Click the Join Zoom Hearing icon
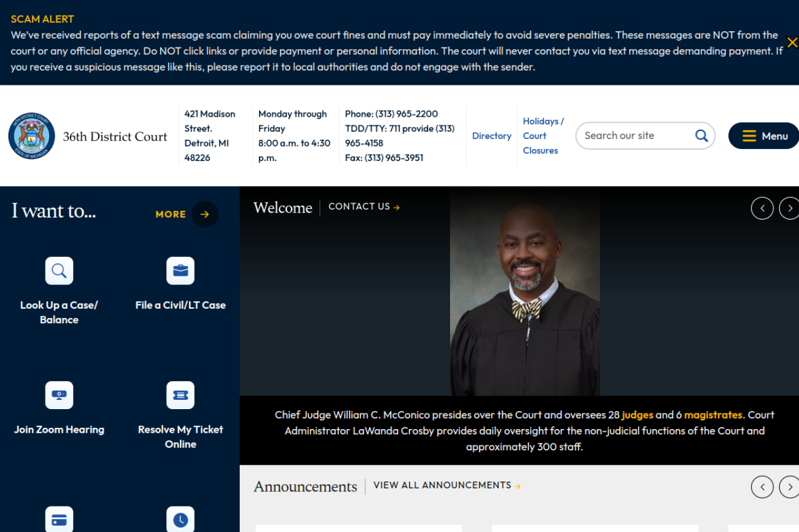 pos(59,395)
